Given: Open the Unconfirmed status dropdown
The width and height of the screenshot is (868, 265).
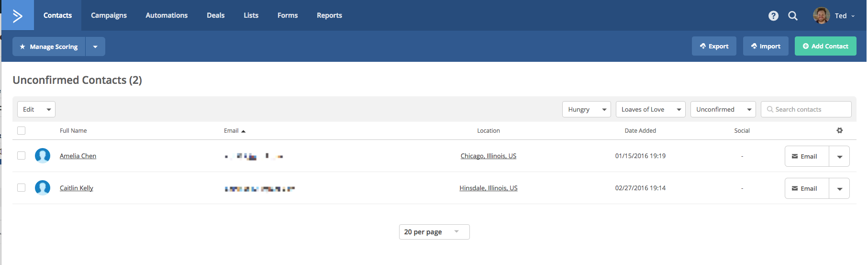Looking at the screenshot, I should tap(723, 109).
